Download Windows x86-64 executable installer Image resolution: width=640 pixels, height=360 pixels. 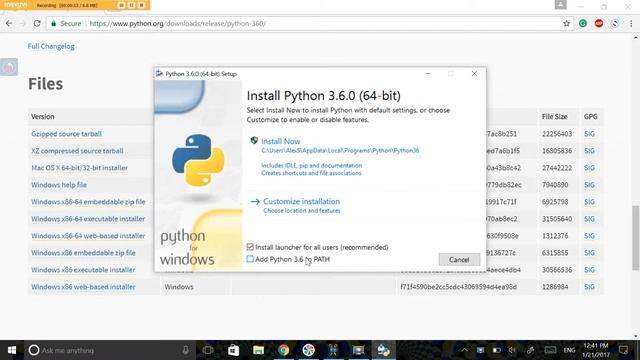(88, 219)
